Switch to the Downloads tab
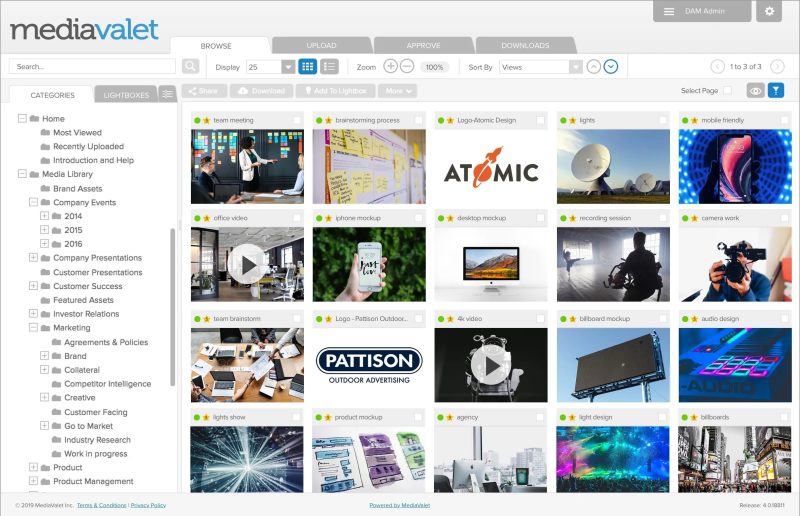 (x=526, y=45)
